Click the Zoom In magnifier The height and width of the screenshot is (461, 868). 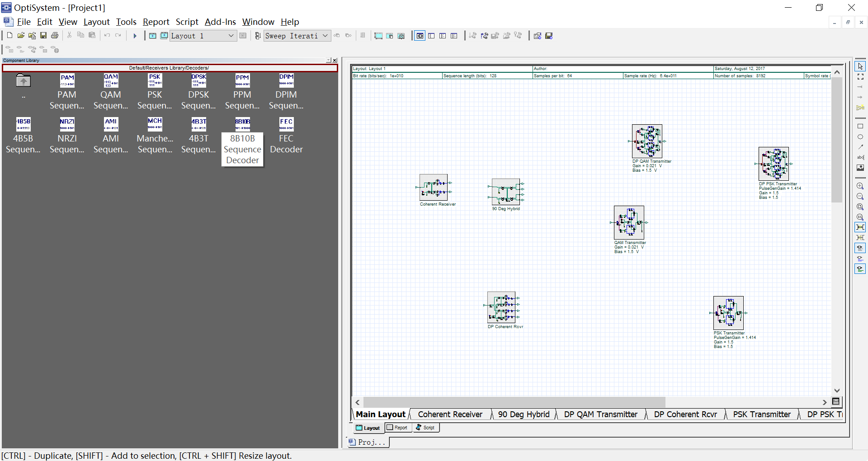click(x=860, y=186)
